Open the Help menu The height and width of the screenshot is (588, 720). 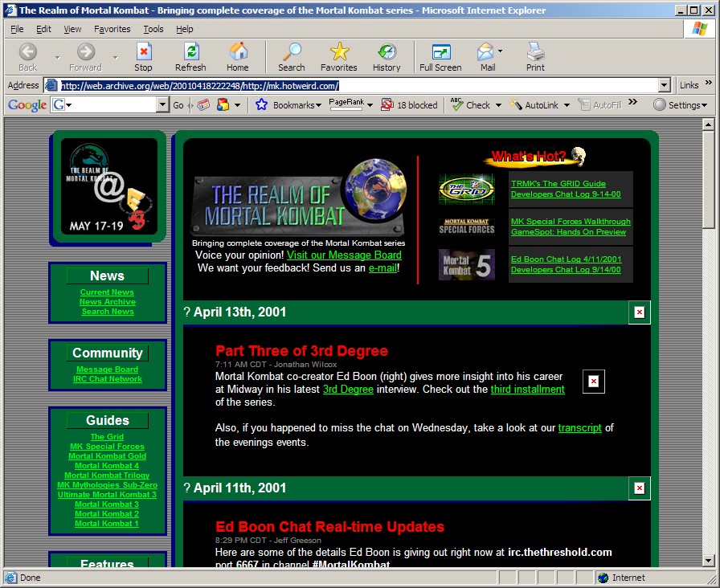pyautogui.click(x=185, y=29)
